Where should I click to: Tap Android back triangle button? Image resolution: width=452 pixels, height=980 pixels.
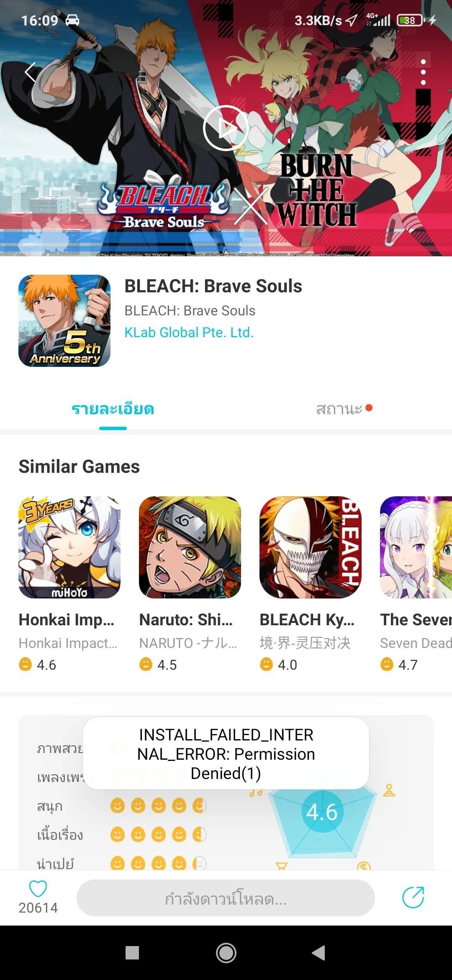[x=319, y=953]
